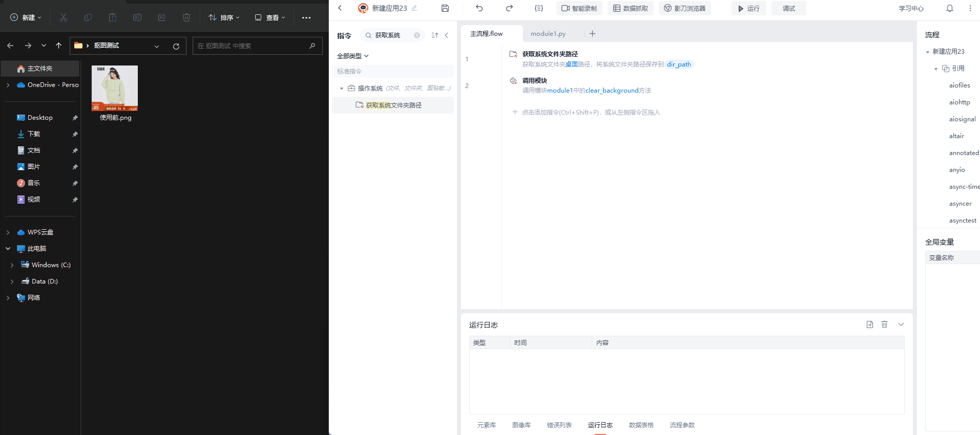Navigate back in File Explorer

pos(10,46)
